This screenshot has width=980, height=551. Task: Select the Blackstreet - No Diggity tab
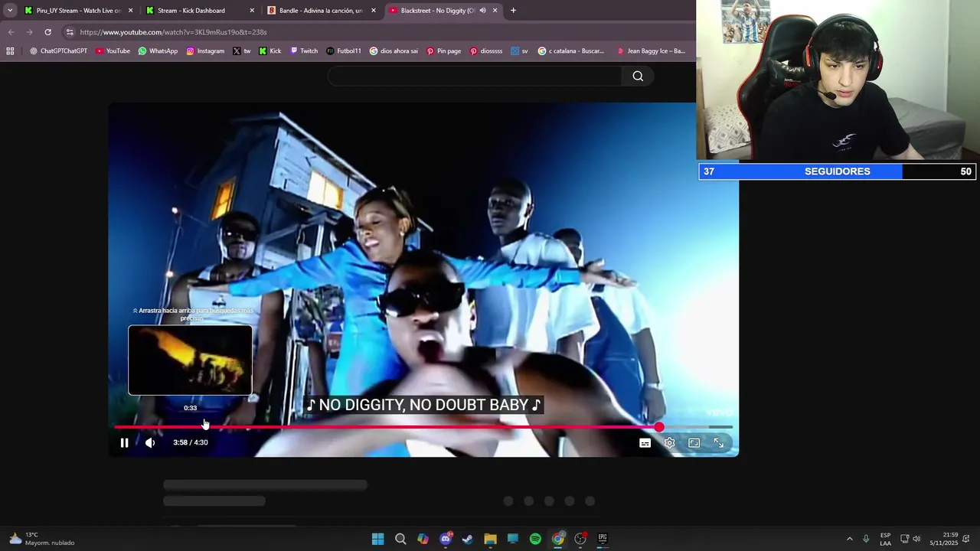433,11
